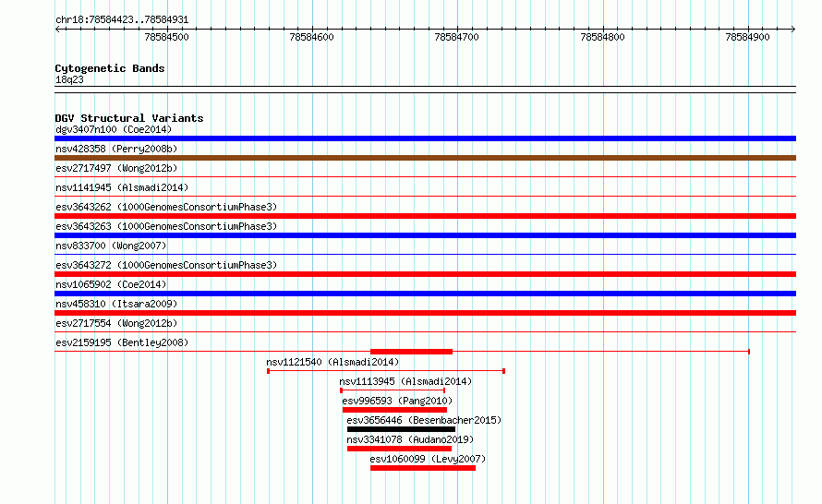Screen dimensions: 822x504
Task: Click esv3643262 (1000GenomesConsortiumPhase3) label
Action: (166, 207)
